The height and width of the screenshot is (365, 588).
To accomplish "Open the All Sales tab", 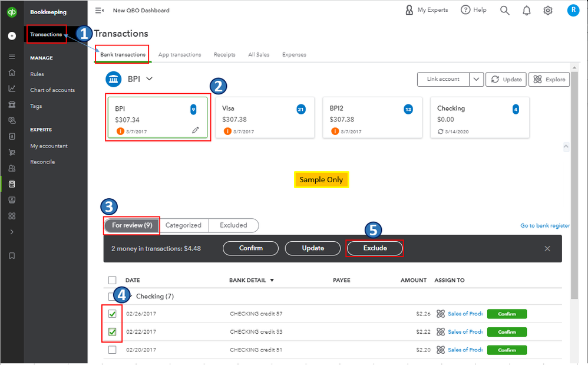I will pyautogui.click(x=259, y=54).
